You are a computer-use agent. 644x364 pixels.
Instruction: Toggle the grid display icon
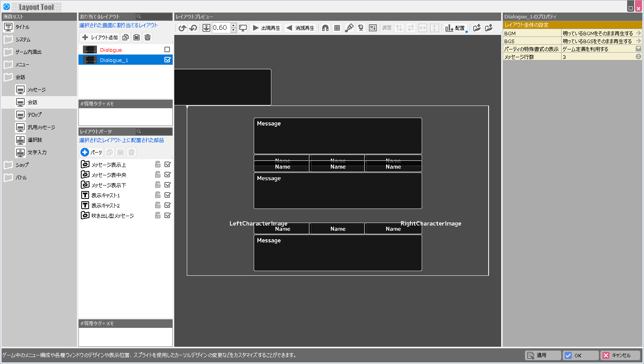point(337,28)
